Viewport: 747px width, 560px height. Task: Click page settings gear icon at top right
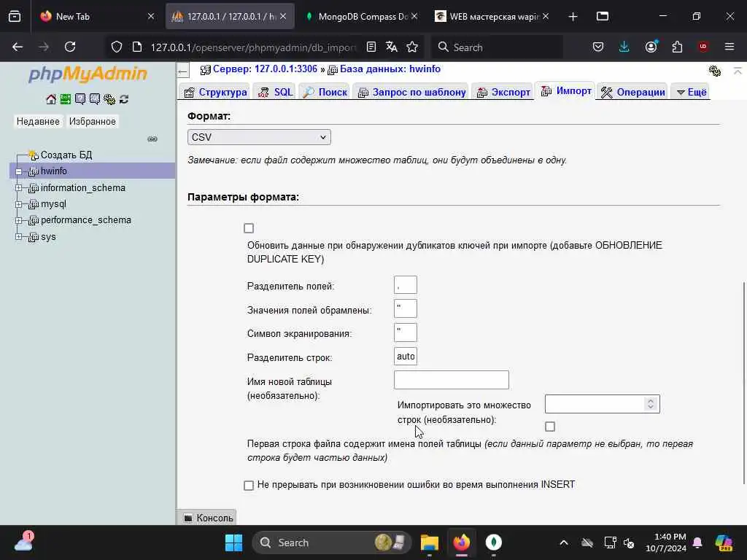(x=715, y=71)
